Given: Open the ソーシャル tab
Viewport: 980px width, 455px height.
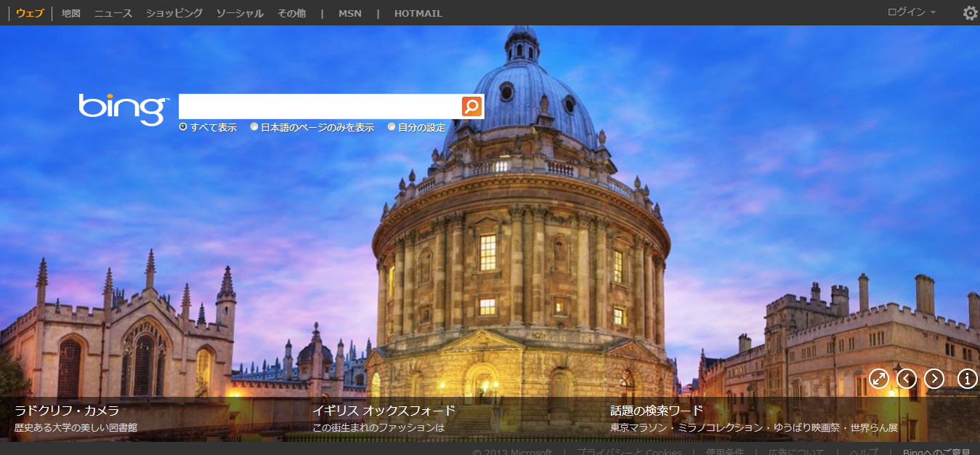Looking at the screenshot, I should coord(240,13).
